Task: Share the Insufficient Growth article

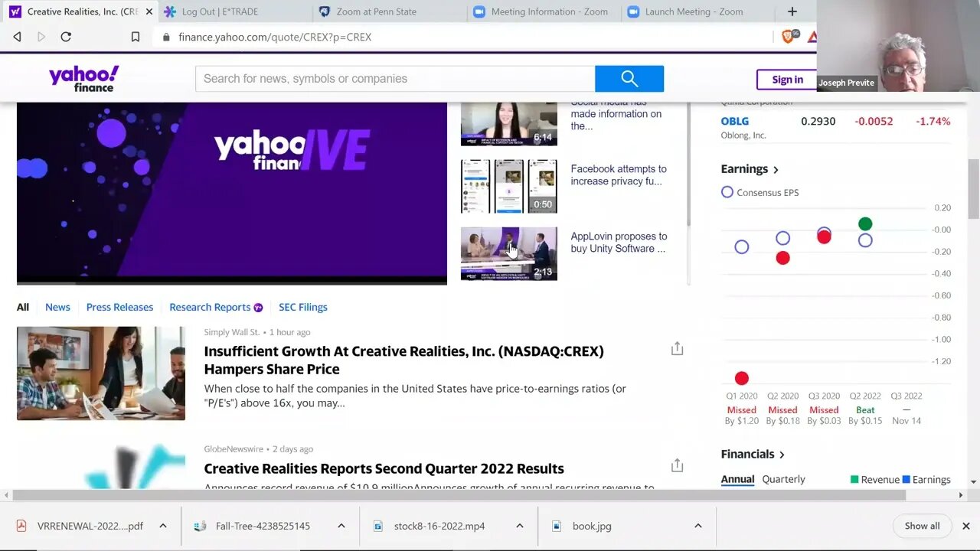Action: coord(677,349)
